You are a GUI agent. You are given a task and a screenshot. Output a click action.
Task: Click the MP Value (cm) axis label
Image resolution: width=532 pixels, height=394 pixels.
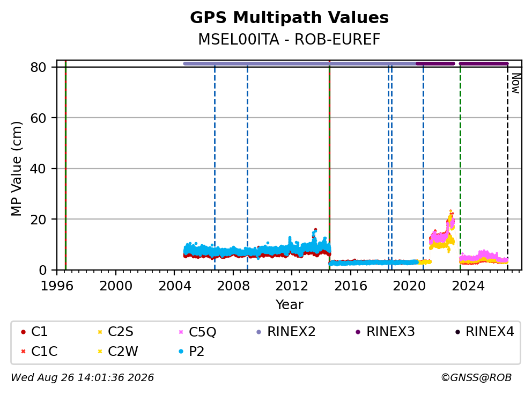pos(16,169)
